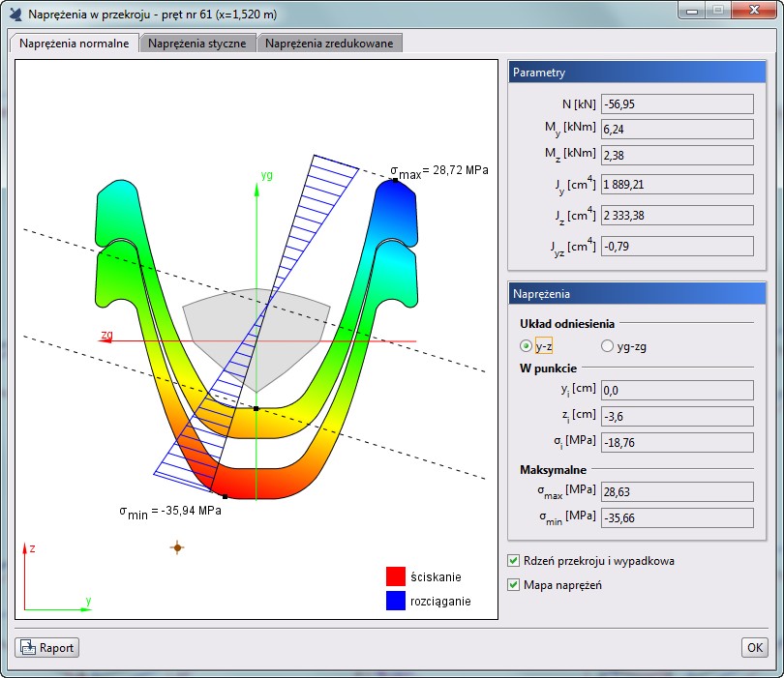Switch to Naprężenia normalne tab
784x678 pixels.
pos(74,44)
